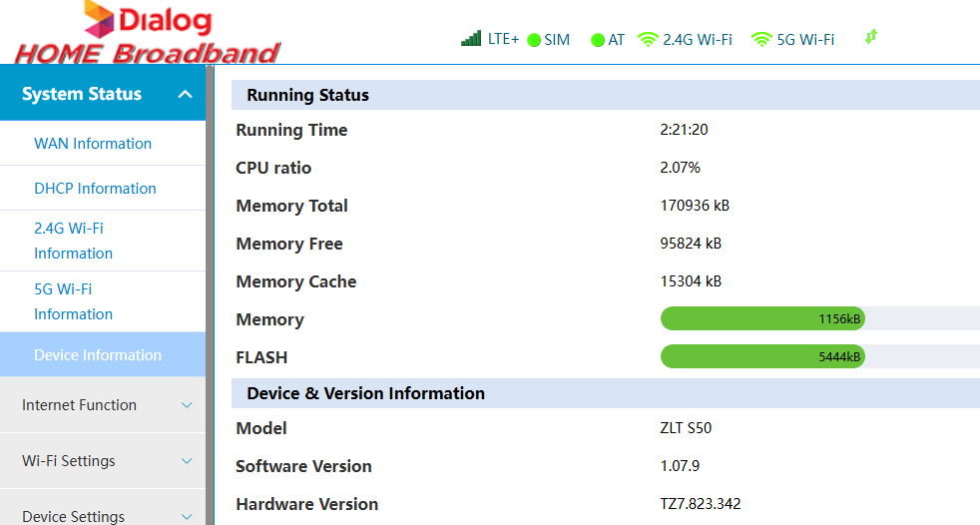Click the FLASH usage progress bar
Image resolution: width=980 pixels, height=525 pixels.
click(820, 356)
